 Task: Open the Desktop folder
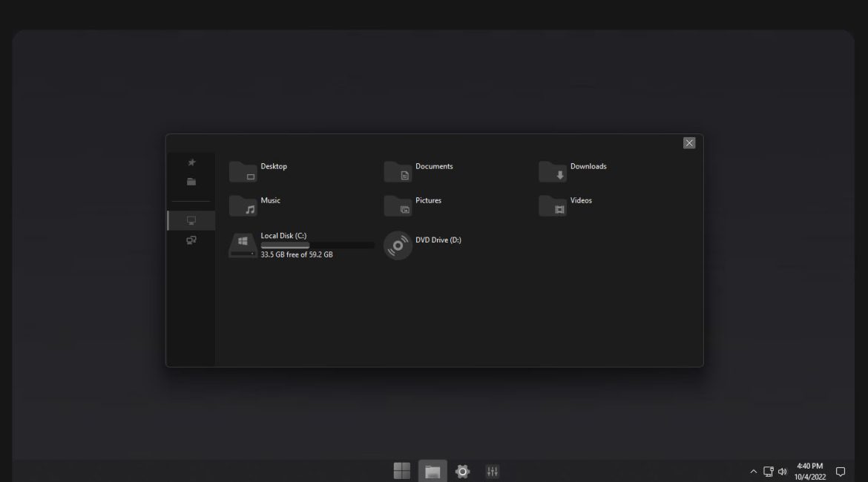click(x=243, y=171)
